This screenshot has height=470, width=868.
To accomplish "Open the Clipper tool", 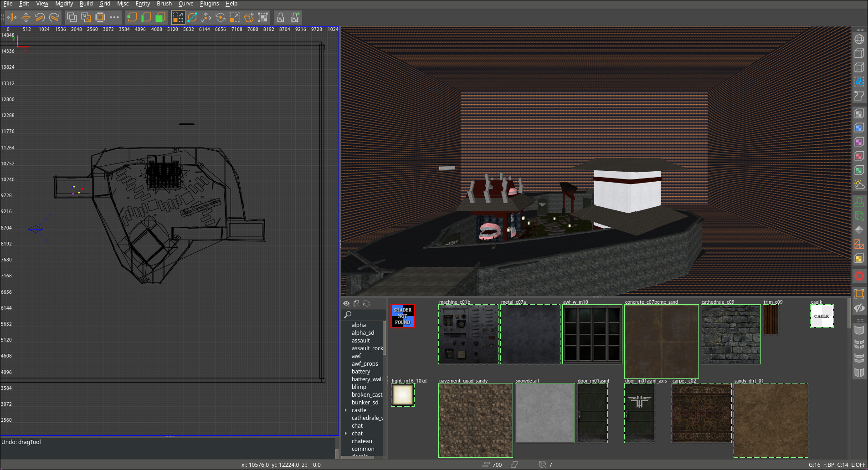I will 192,17.
